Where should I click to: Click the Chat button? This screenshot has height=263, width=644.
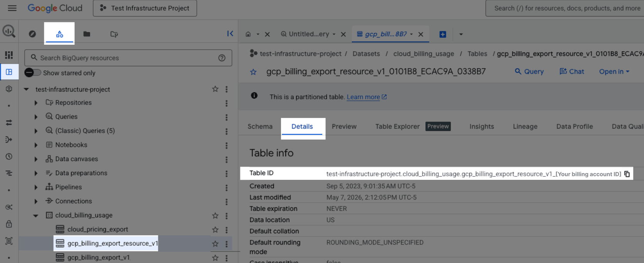572,71
